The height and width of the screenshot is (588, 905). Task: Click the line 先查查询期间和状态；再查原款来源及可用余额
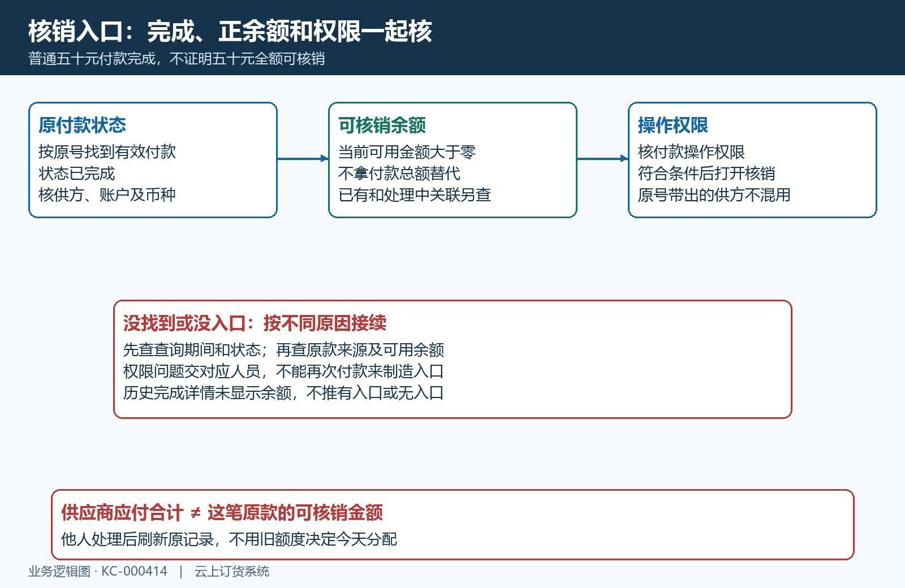pyautogui.click(x=283, y=349)
